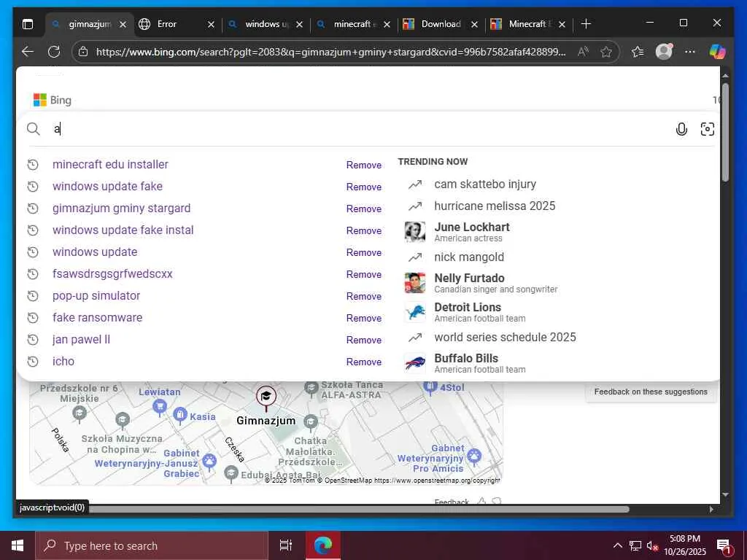Add page to favorites star icon
Screen dimensions: 747x560
[x=606, y=52]
